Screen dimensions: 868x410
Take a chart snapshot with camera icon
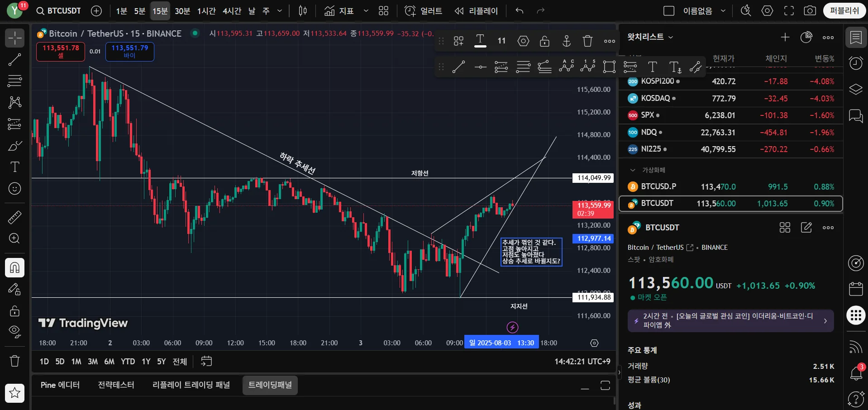point(810,11)
